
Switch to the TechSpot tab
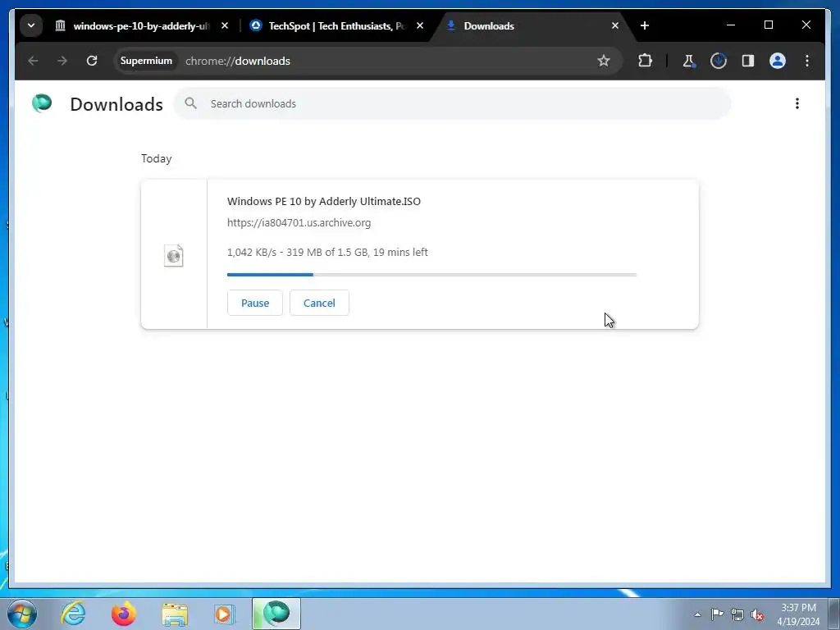point(330,25)
